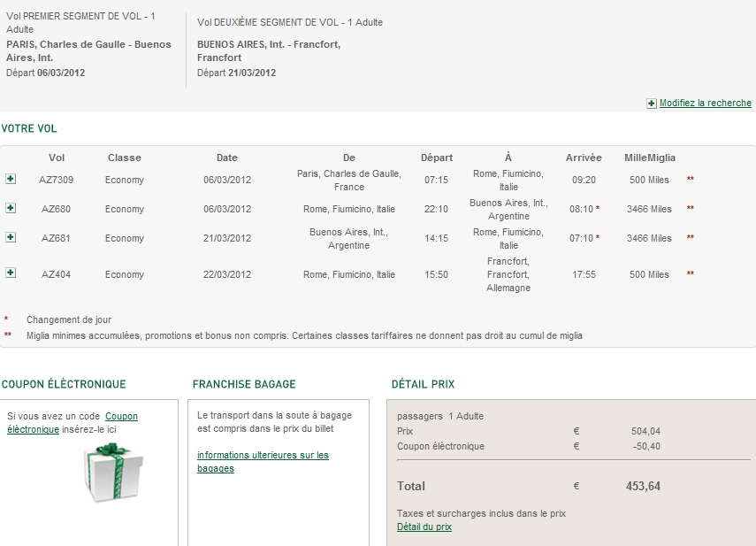Viewport: 756px width, 546px height.
Task: Click 'Changement de jour' footnote text
Action: [x=69, y=319]
